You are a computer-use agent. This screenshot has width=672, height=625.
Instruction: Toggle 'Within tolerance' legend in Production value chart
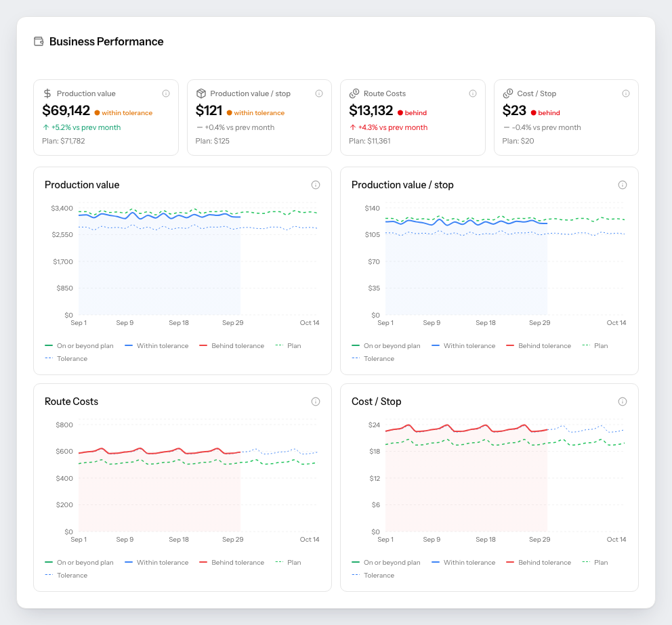(156, 346)
